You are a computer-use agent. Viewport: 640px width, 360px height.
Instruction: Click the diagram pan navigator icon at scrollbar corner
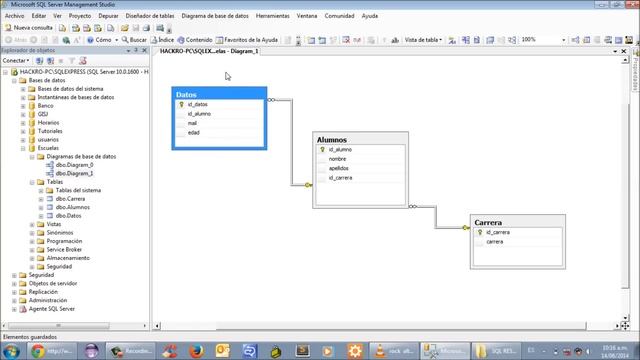625,326
